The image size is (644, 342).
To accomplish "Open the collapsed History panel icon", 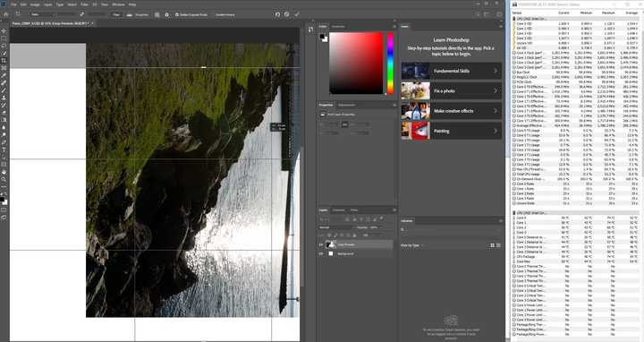I will pyautogui.click(x=310, y=30).
